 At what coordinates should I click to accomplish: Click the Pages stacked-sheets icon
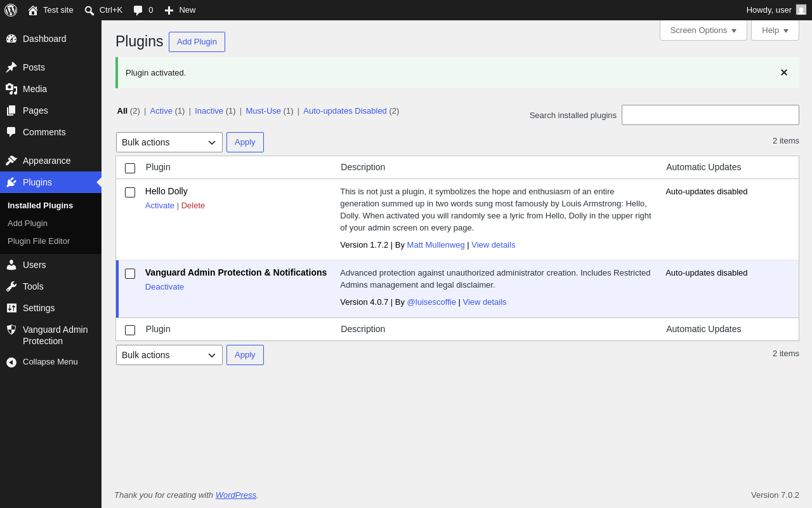11,110
